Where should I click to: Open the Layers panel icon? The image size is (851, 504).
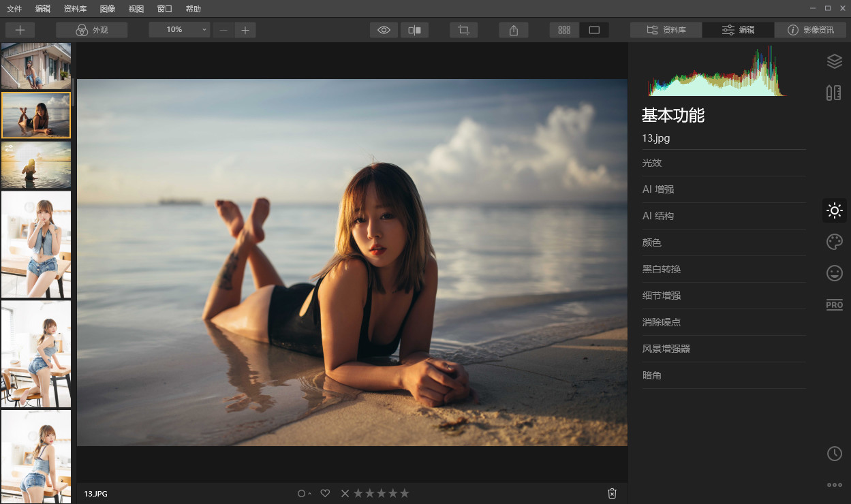click(x=834, y=61)
